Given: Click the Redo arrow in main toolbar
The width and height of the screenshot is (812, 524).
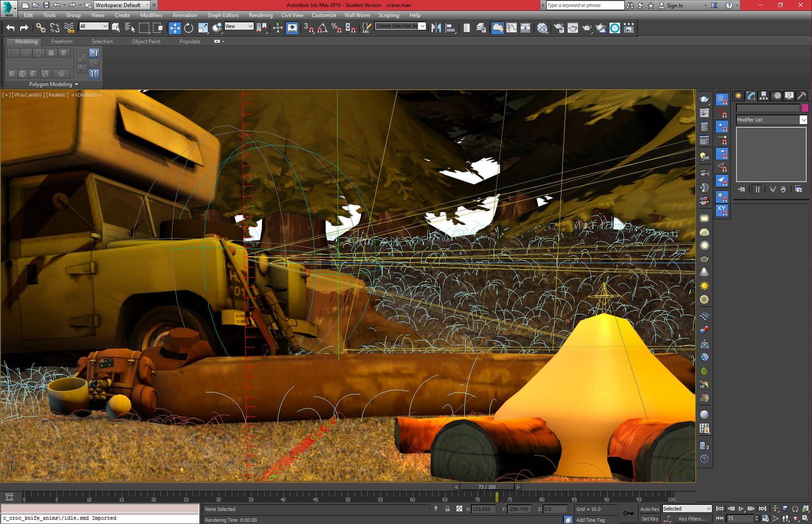Looking at the screenshot, I should click(24, 28).
